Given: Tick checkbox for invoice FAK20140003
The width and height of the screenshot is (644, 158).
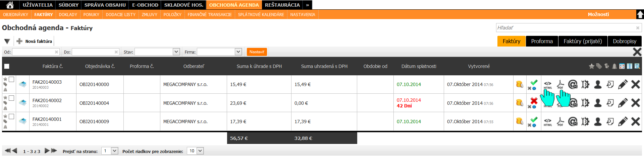Looking at the screenshot, I should pyautogui.click(x=11, y=79).
